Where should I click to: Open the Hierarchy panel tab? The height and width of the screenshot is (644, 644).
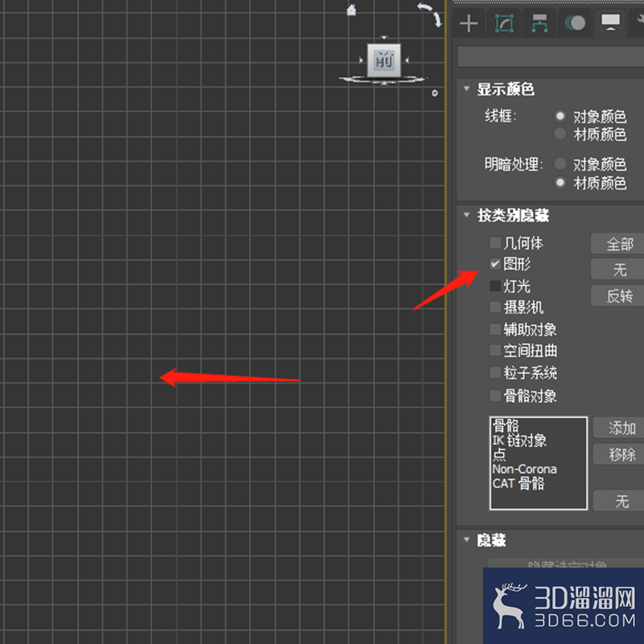(539, 23)
